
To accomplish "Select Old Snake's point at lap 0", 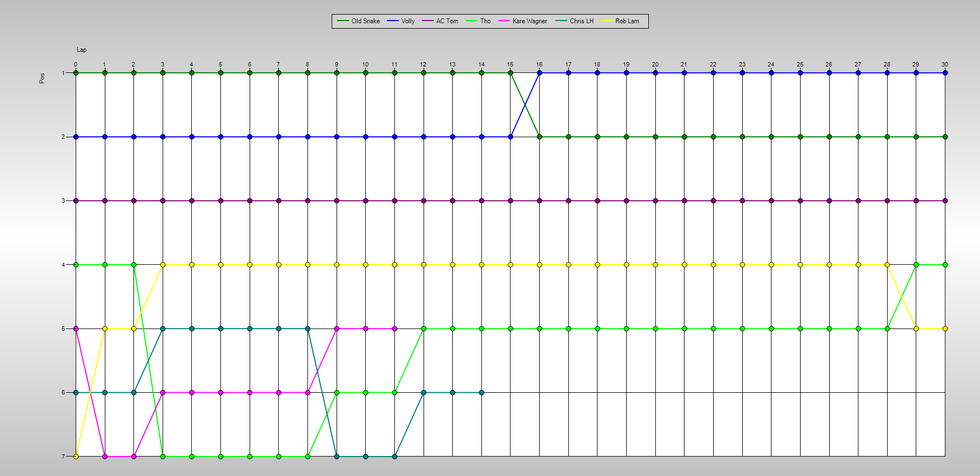I will (x=76, y=73).
